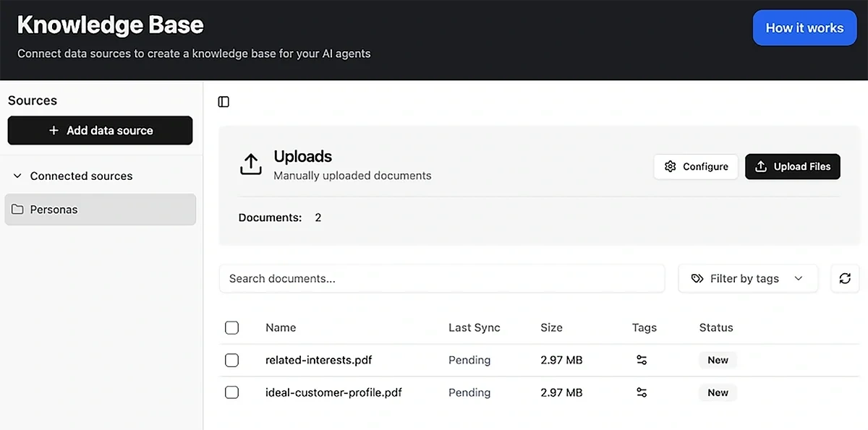Image resolution: width=868 pixels, height=430 pixels.
Task: Click the Upload Files button
Action: tap(792, 166)
